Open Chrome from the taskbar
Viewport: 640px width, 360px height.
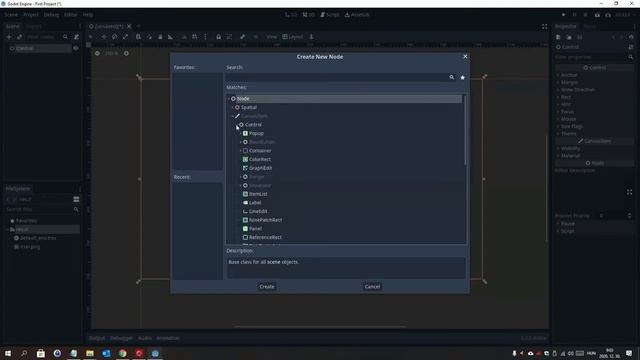click(x=122, y=353)
